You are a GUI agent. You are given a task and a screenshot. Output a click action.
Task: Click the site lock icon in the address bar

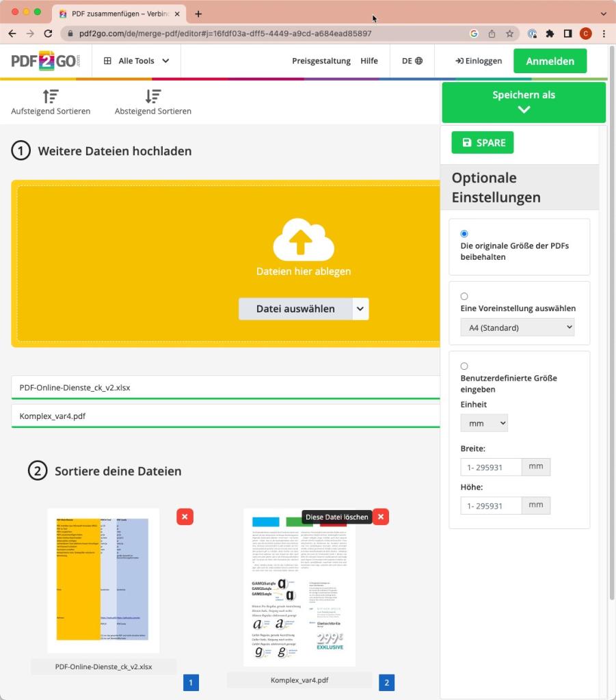point(70,33)
